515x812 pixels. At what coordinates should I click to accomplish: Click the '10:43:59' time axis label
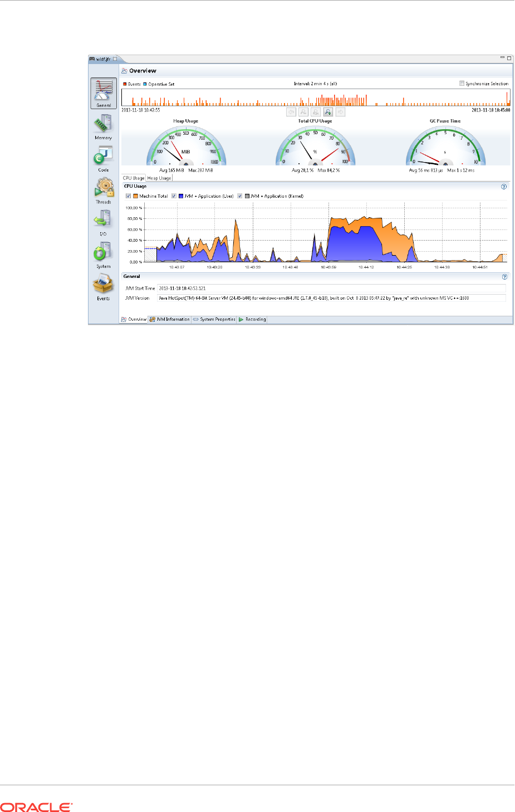pos(328,267)
